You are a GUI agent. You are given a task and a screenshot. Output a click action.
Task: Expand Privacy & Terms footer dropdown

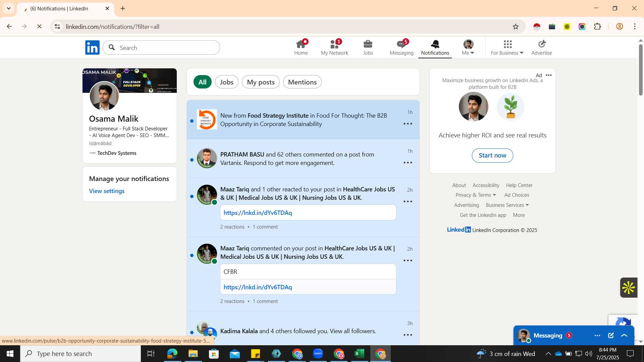coord(476,195)
